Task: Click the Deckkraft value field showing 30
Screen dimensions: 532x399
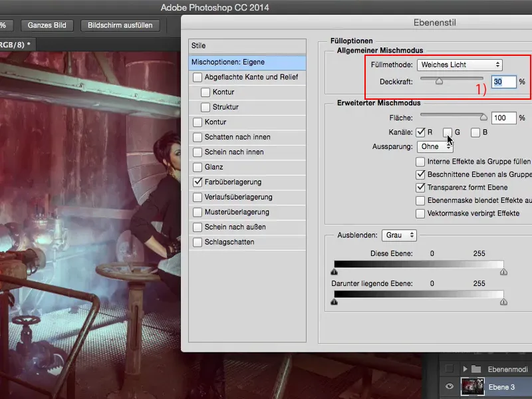Action: [504, 82]
